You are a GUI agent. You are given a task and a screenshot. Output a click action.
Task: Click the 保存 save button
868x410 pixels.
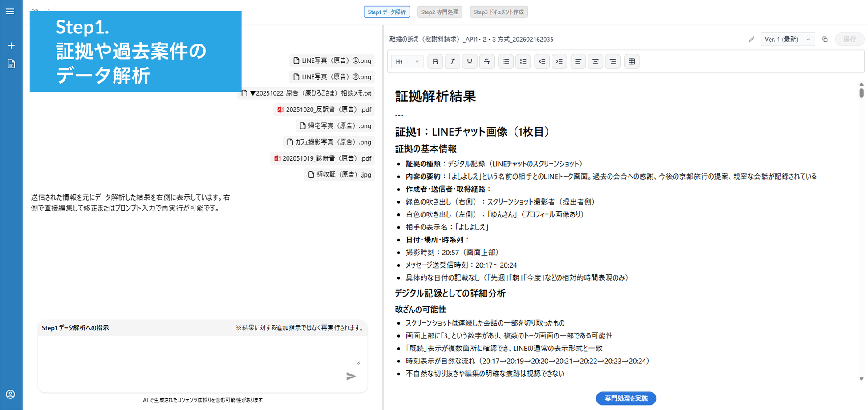click(849, 40)
